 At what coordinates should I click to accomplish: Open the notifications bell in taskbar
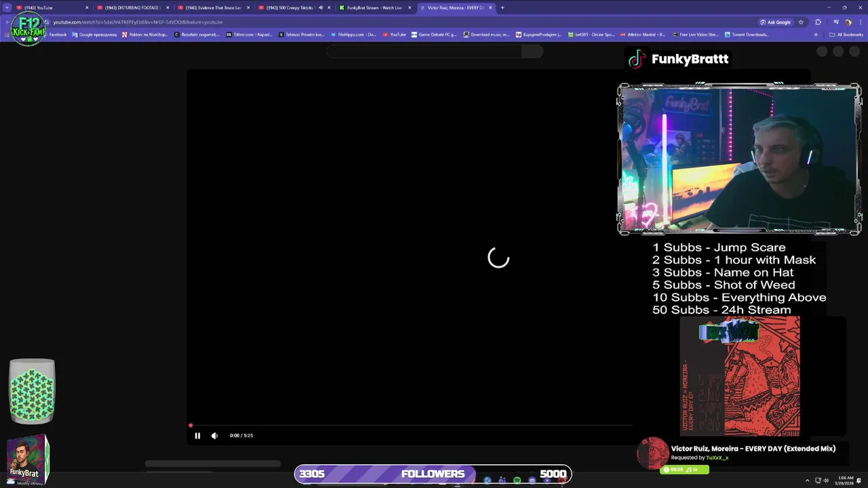pyautogui.click(x=859, y=481)
